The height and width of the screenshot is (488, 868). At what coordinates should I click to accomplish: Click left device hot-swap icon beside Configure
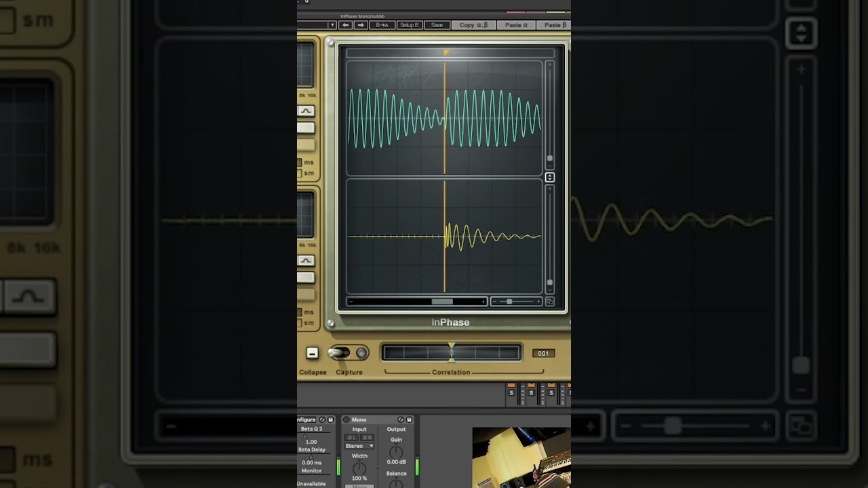pos(322,420)
